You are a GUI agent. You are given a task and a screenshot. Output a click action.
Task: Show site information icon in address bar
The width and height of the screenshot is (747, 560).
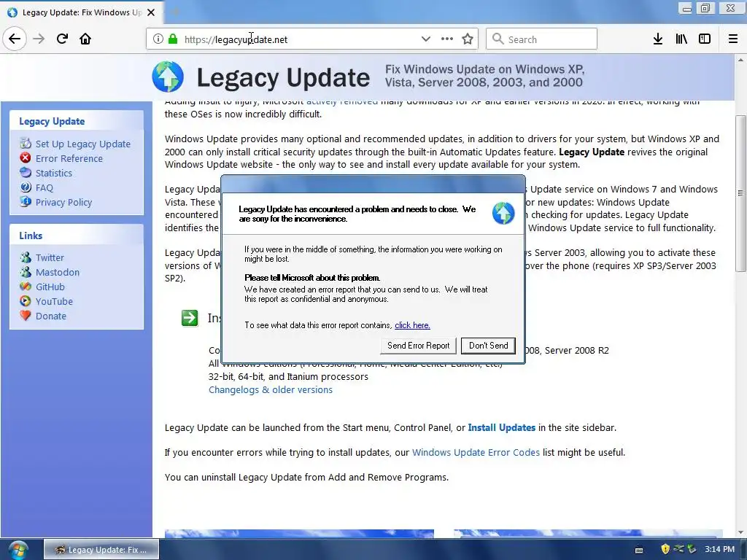click(x=158, y=39)
